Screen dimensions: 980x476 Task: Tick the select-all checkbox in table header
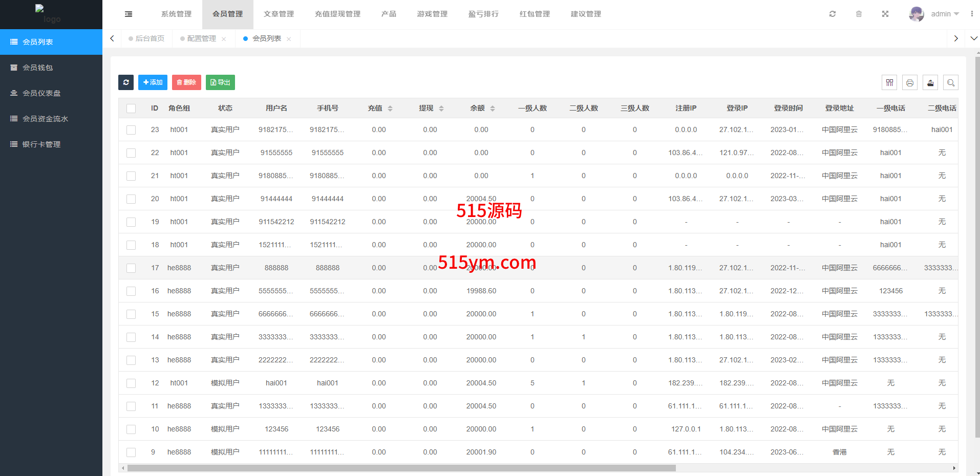[131, 109]
